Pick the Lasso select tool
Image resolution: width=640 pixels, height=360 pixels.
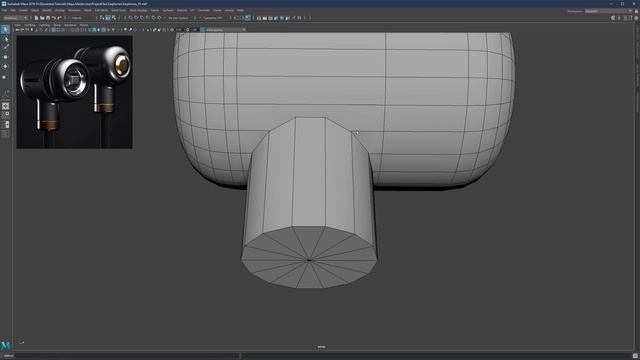[5, 39]
